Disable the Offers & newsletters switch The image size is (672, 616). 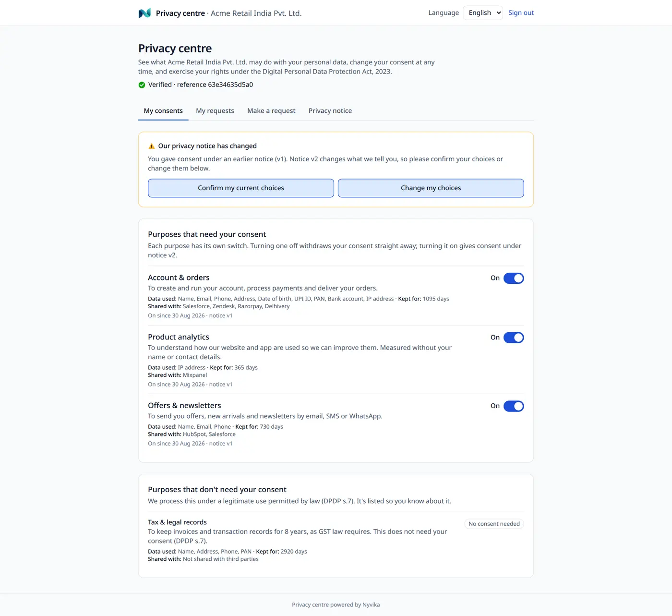tap(514, 406)
